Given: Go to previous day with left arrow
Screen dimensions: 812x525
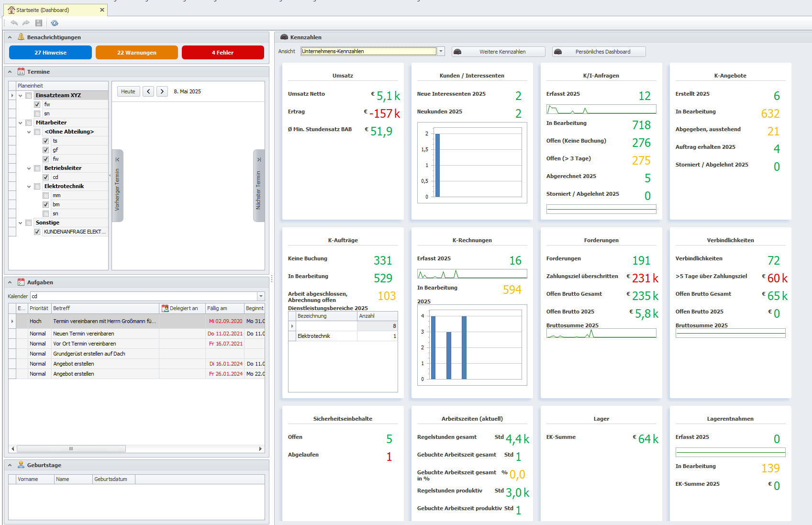Looking at the screenshot, I should point(148,91).
